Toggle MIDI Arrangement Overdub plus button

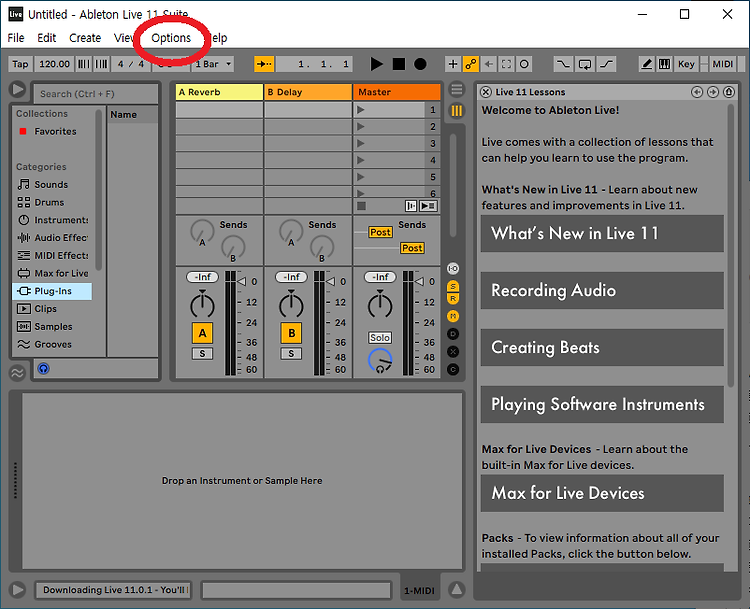452,64
